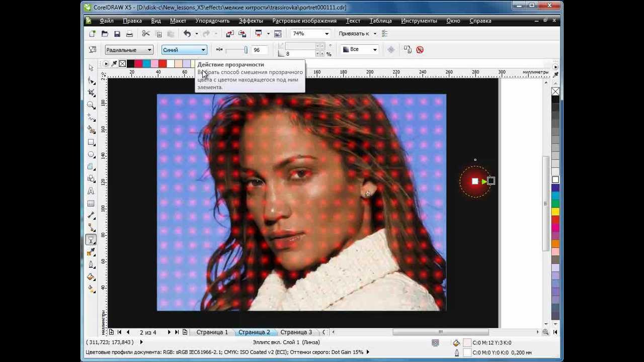Click the transparency midpoint value field 96
Screen dimensions: 644x362
259,50
